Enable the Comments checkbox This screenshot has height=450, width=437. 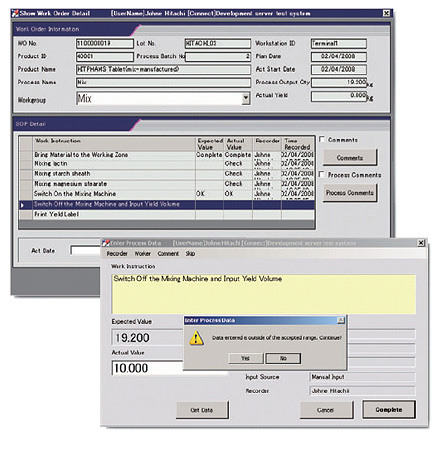pos(322,139)
